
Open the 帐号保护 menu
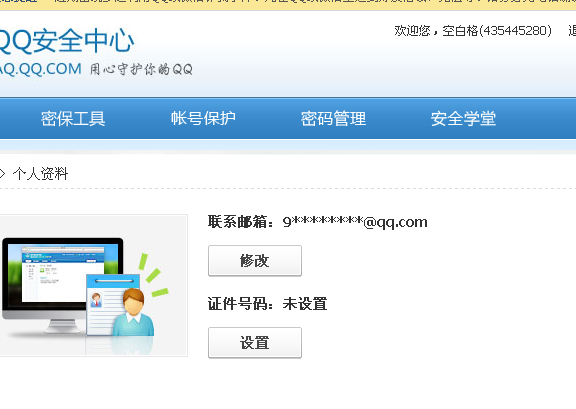coord(203,118)
